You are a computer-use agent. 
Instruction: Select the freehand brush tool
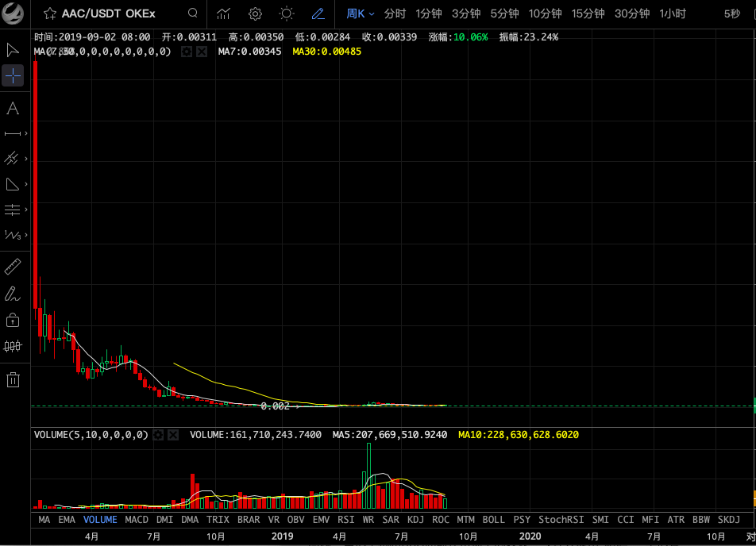click(x=13, y=294)
